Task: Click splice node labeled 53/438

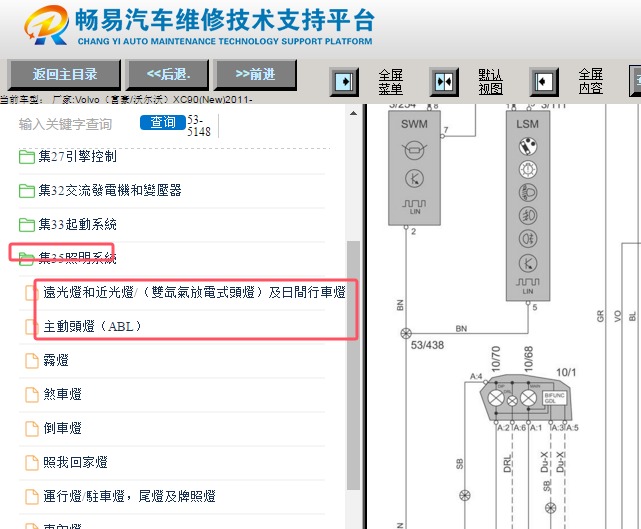Action: click(406, 333)
